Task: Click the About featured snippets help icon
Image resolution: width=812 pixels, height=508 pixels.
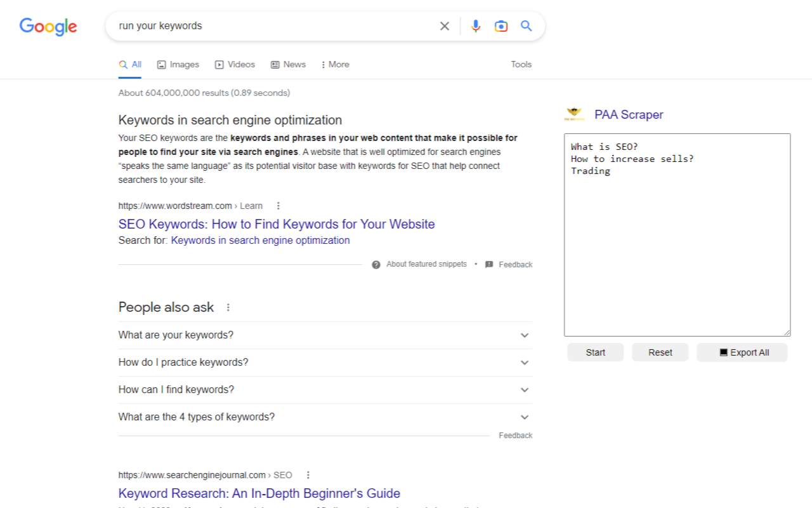Action: tap(376, 264)
